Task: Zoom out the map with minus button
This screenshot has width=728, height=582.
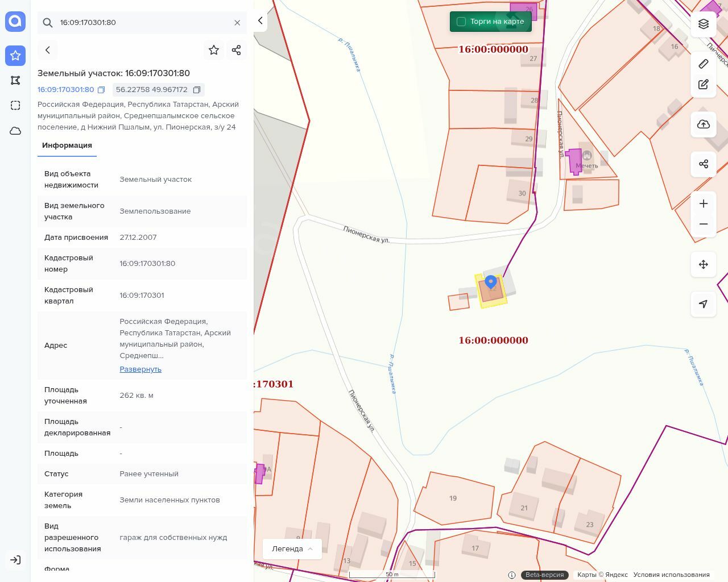Action: coord(704,224)
